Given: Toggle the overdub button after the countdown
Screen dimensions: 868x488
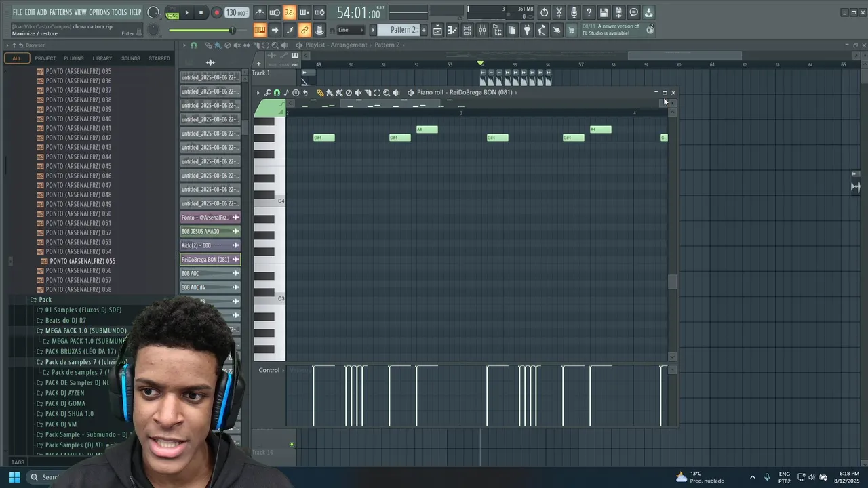Looking at the screenshot, I should (304, 12).
